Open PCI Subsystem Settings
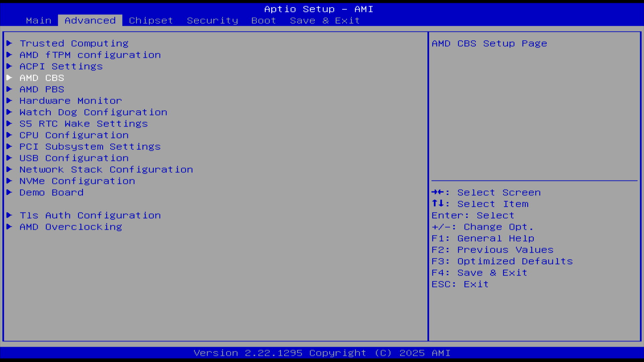This screenshot has width=644, height=362. (x=90, y=147)
